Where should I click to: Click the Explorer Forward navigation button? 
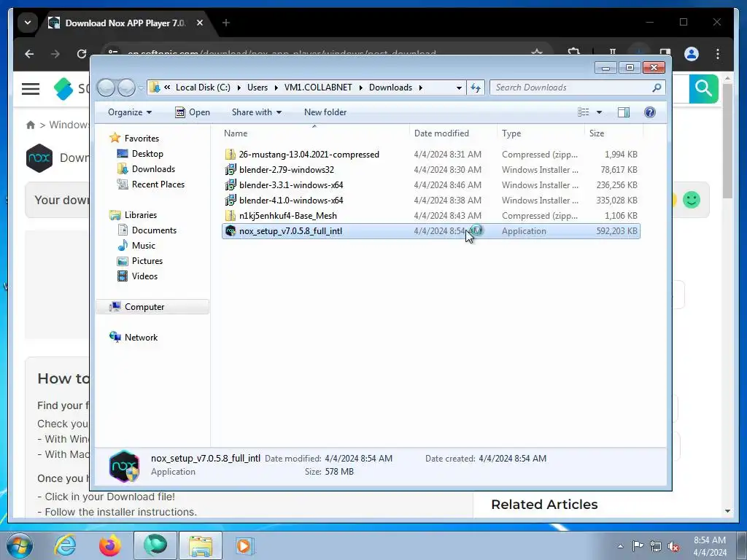click(126, 87)
